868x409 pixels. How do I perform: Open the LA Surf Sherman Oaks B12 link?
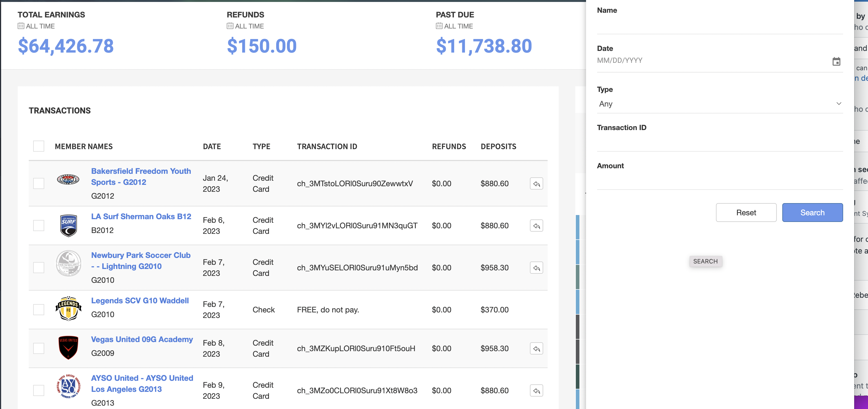tap(141, 216)
